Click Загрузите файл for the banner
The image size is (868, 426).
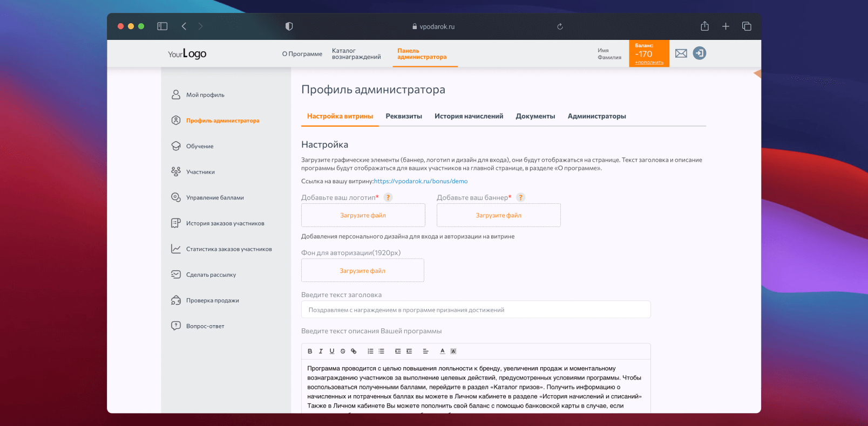coord(499,215)
